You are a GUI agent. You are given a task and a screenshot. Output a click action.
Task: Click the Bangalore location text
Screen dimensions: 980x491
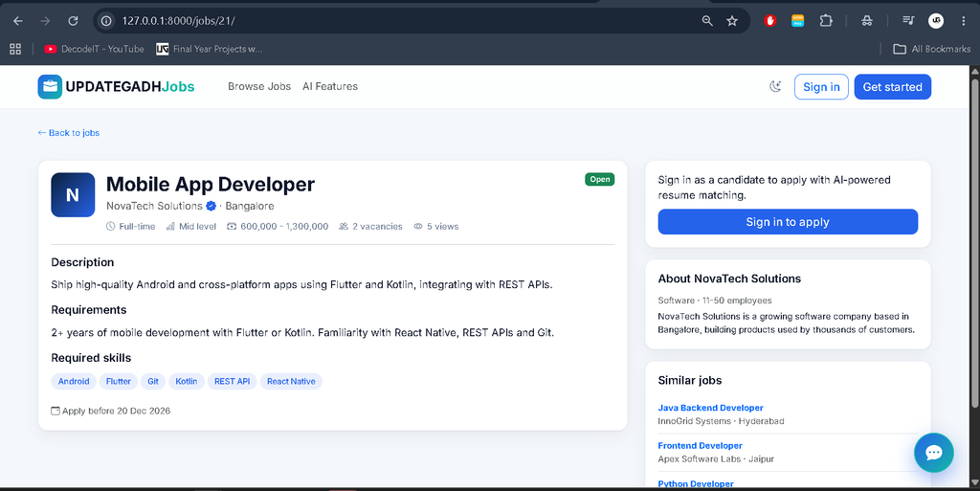[250, 206]
